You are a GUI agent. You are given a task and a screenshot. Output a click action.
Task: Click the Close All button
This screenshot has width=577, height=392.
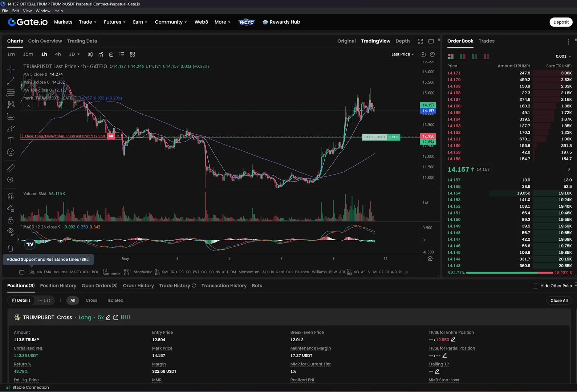coord(559,301)
